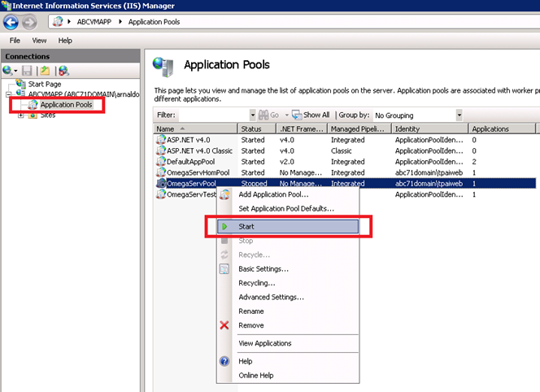This screenshot has width=540, height=392.
Task: Collapse the ABCVMAPP server tree node
Action: click(x=8, y=94)
